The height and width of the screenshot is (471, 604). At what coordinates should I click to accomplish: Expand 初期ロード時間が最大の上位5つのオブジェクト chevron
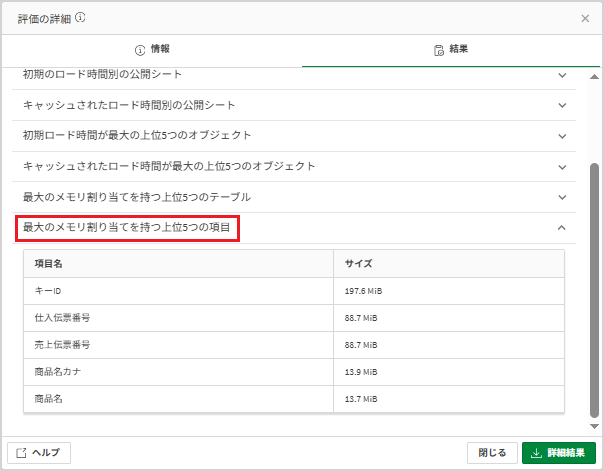click(x=562, y=136)
